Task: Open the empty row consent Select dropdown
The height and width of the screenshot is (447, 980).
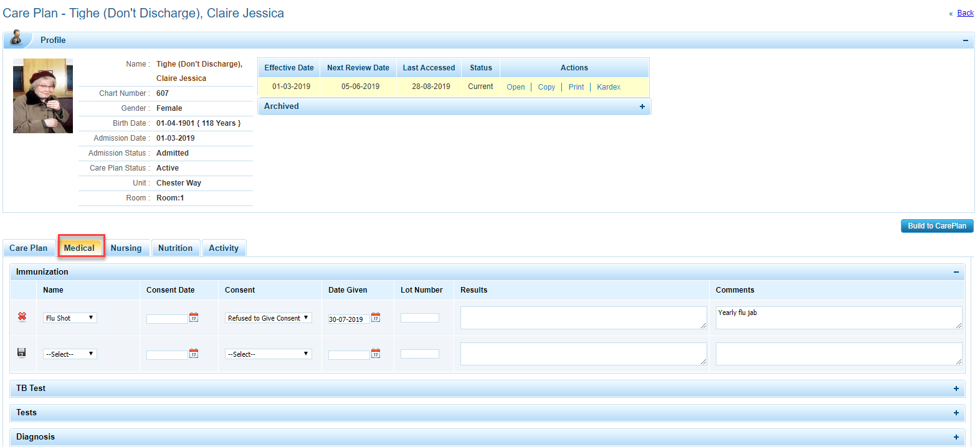Action: [x=268, y=354]
